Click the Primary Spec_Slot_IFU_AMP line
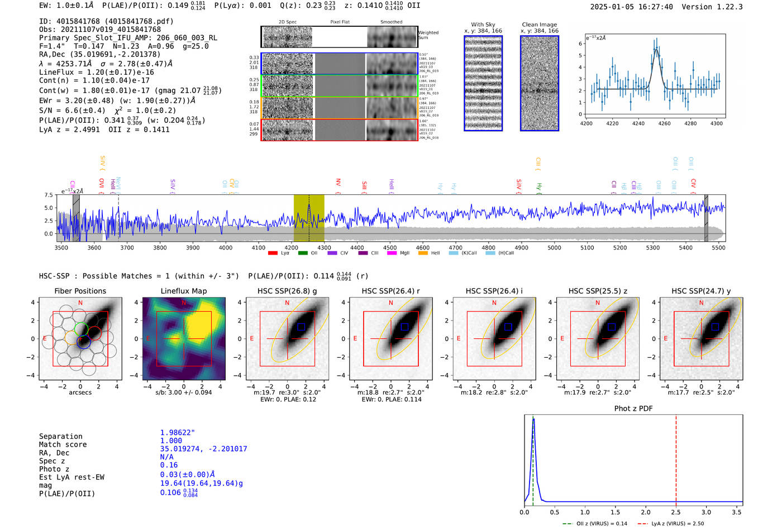This screenshot has width=782, height=532. coord(128,38)
